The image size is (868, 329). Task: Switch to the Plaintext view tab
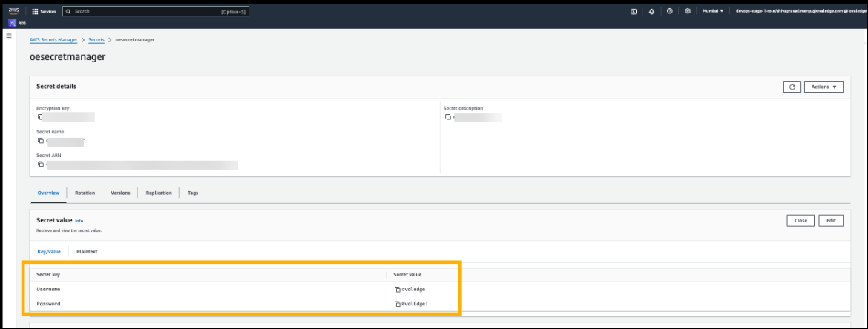[x=87, y=252]
